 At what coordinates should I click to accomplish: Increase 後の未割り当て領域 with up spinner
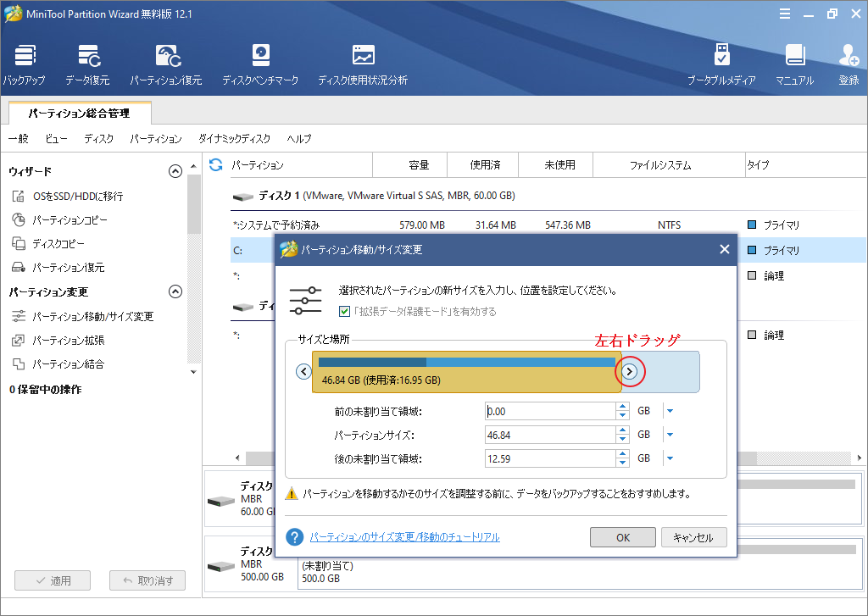coord(623,454)
